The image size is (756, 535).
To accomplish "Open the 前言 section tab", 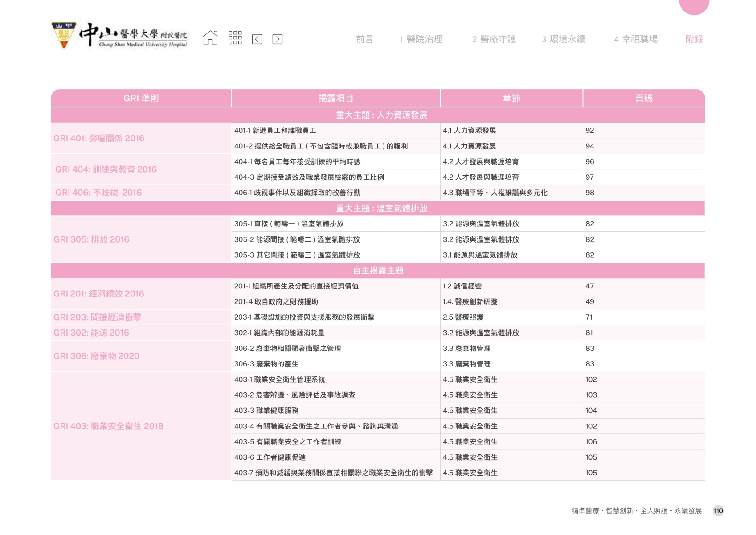I will coord(364,39).
